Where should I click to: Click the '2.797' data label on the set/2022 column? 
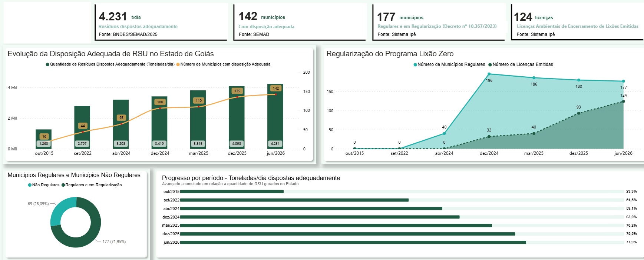pyautogui.click(x=82, y=144)
